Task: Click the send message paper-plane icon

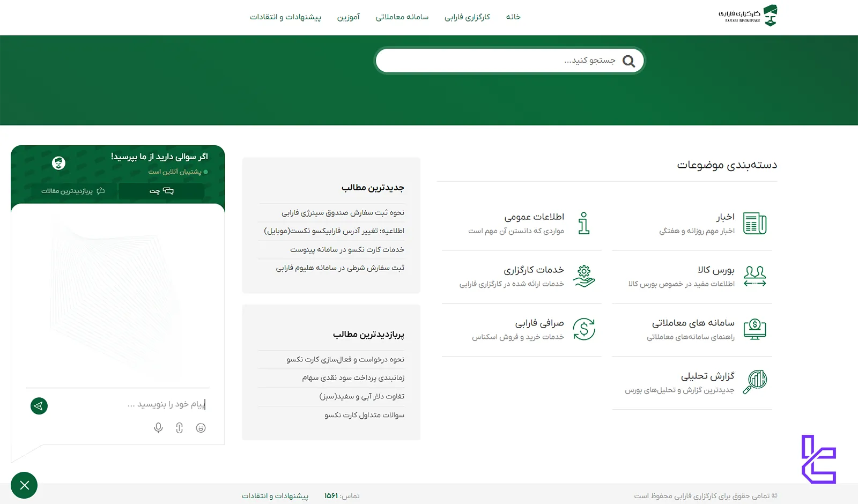Action: click(39, 406)
